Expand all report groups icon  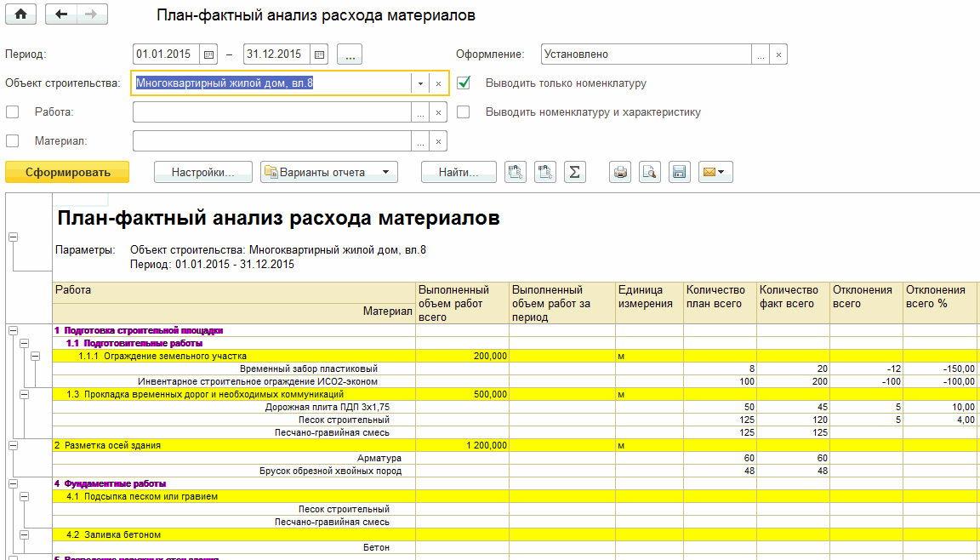[545, 172]
